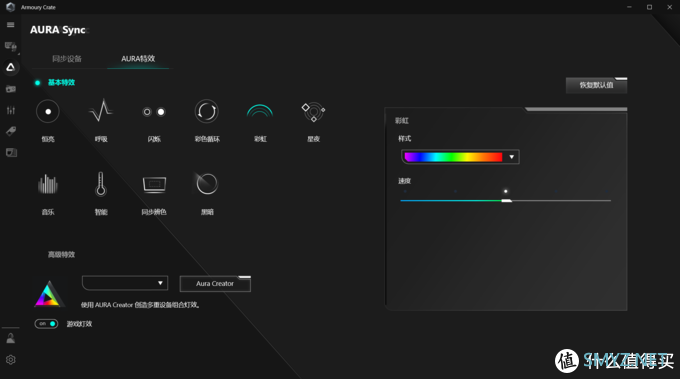Screen dimensions: 680x379
Task: Turn off the 游戏灯效 in-game lighting toggle
Action: pos(46,323)
